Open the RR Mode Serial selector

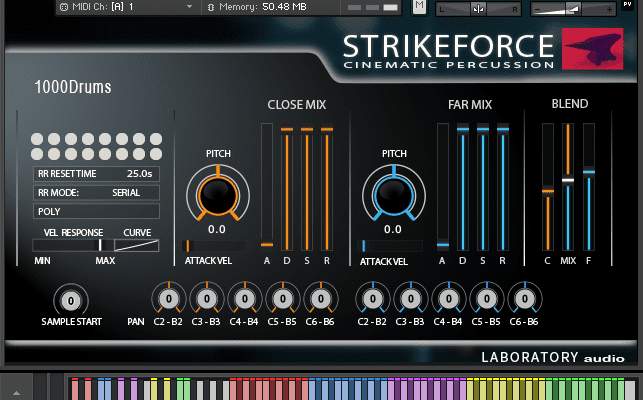click(x=96, y=192)
